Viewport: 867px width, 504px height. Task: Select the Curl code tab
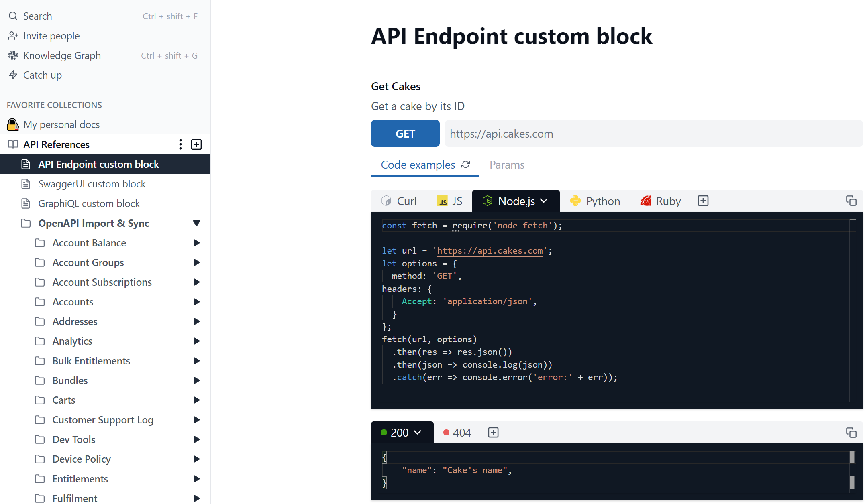pyautogui.click(x=399, y=201)
